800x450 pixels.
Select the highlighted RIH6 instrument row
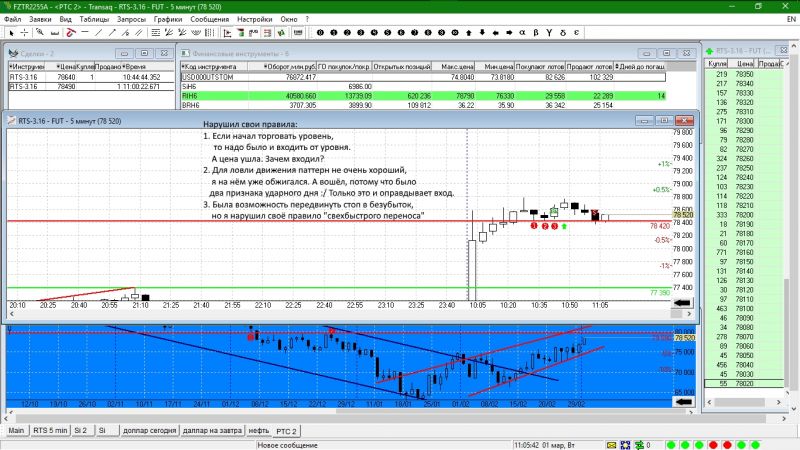pyautogui.click(x=423, y=96)
